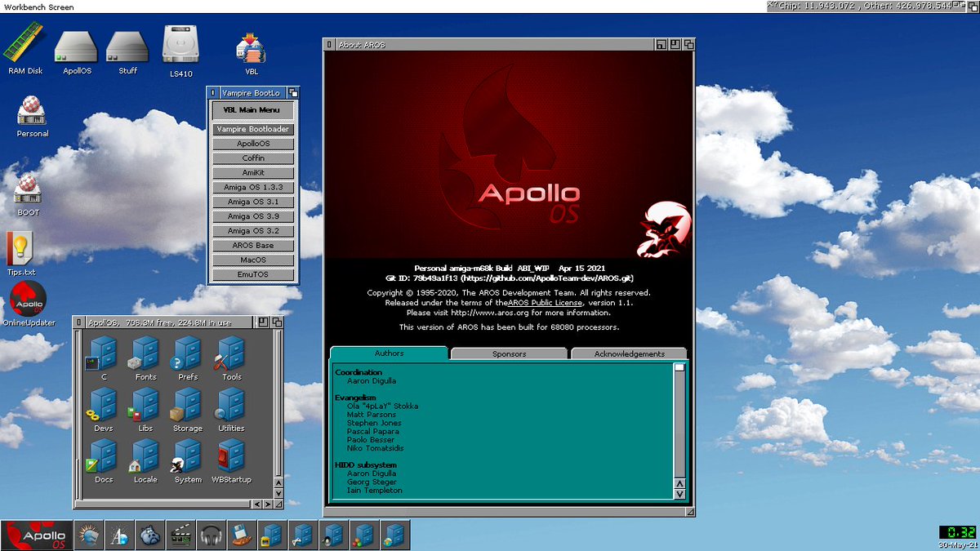Click the Chip memory readout in title bar
980x551 pixels.
coord(817,6)
